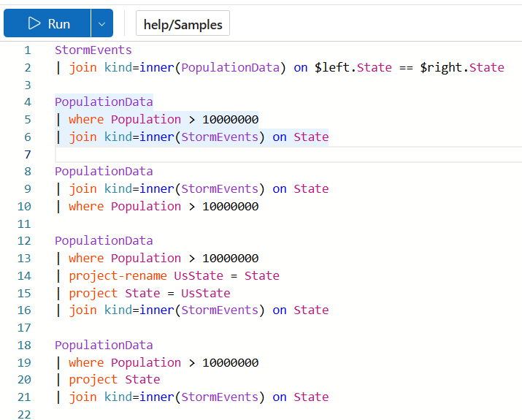Click project-rename keyword on line 14

(118, 276)
